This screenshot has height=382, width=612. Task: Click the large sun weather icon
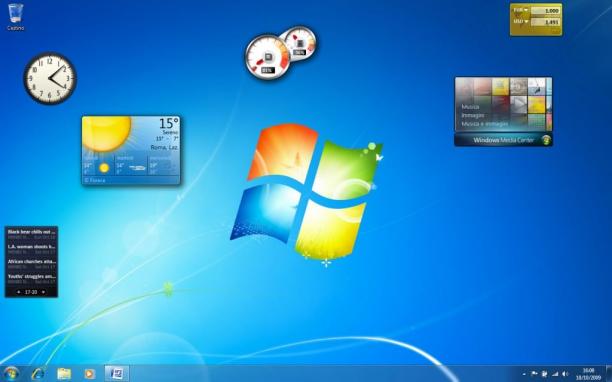[106, 134]
